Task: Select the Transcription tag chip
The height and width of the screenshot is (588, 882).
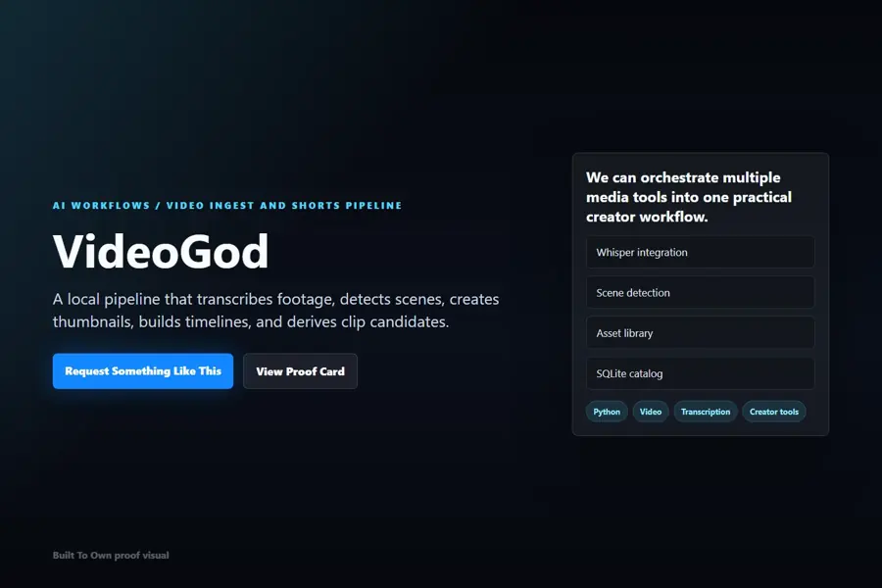Action: point(706,412)
